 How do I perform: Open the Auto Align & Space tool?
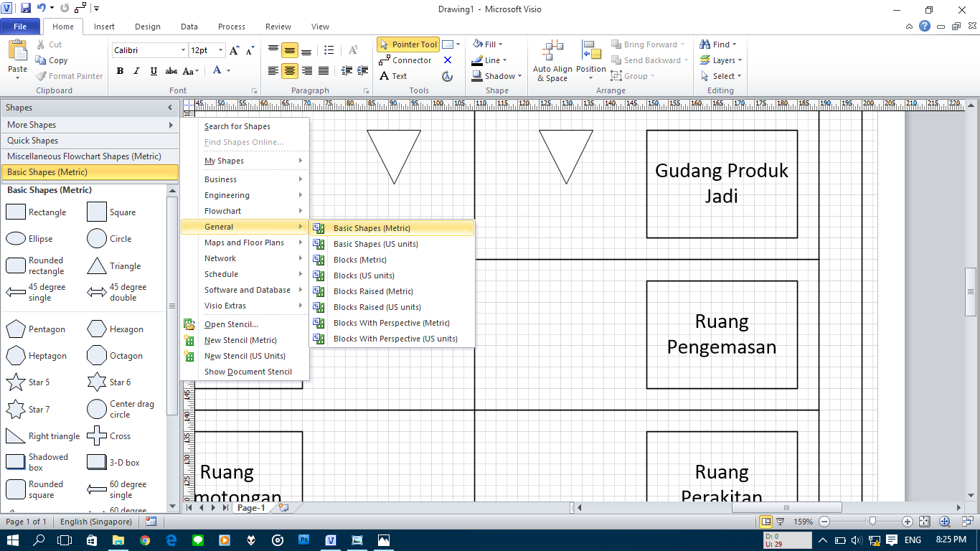(552, 61)
